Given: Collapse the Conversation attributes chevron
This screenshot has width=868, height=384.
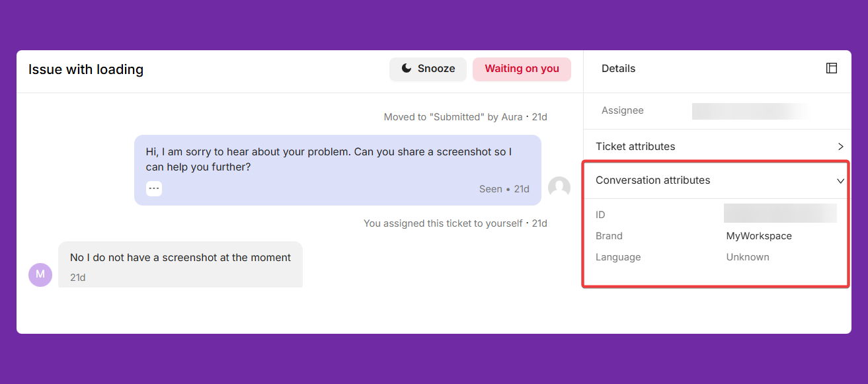Looking at the screenshot, I should pyautogui.click(x=840, y=180).
